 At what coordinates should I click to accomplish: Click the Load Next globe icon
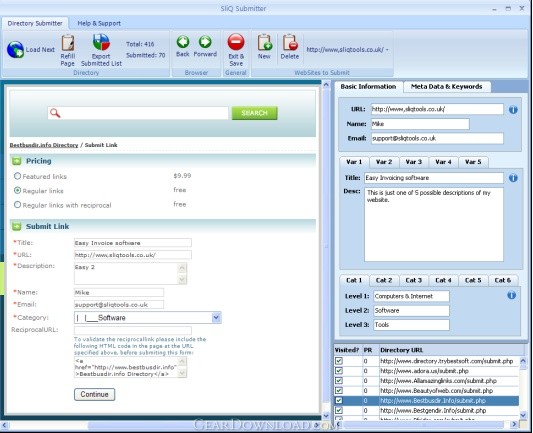pos(15,50)
